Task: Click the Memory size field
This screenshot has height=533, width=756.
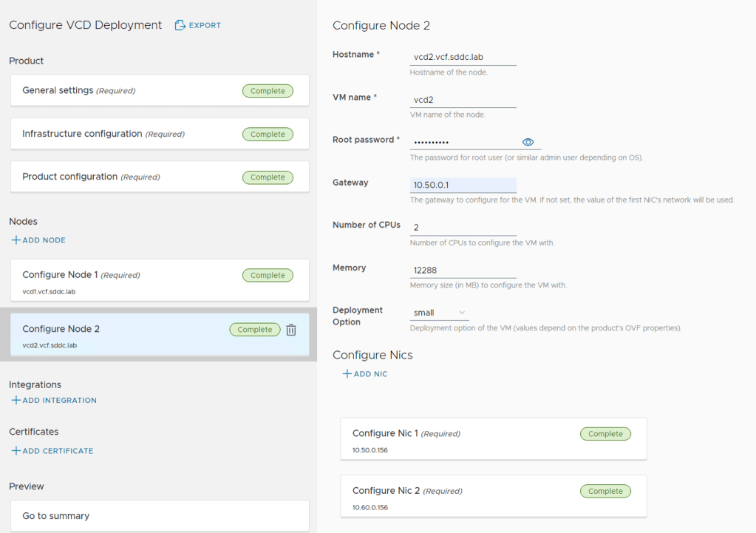Action: [463, 271]
